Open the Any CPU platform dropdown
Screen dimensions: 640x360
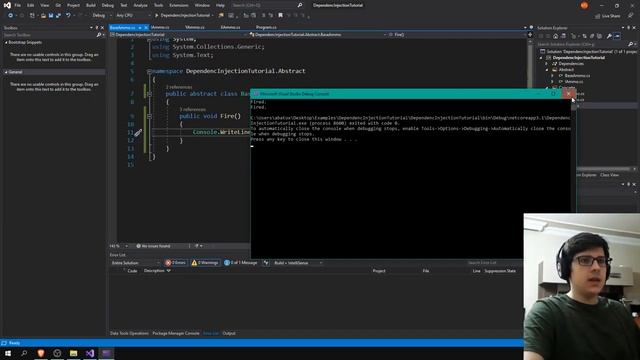click(133, 16)
